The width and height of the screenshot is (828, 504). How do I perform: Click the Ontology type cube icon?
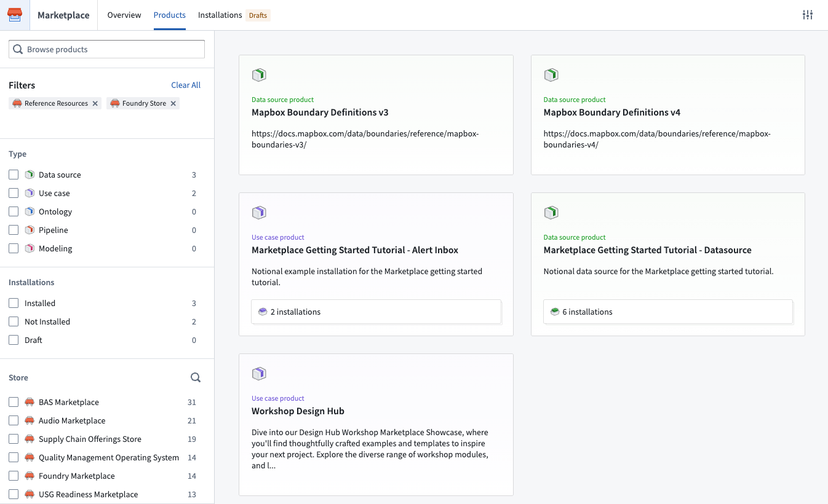30,211
